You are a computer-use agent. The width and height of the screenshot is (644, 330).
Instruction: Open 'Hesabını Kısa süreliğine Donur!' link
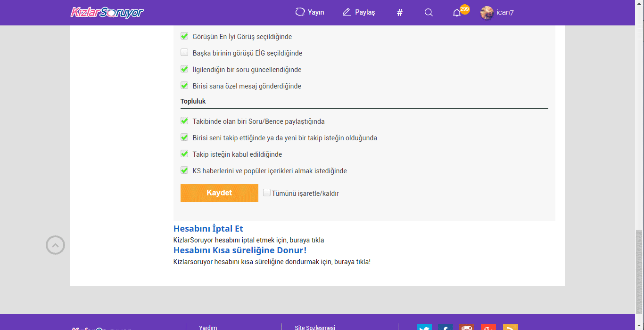click(x=240, y=250)
